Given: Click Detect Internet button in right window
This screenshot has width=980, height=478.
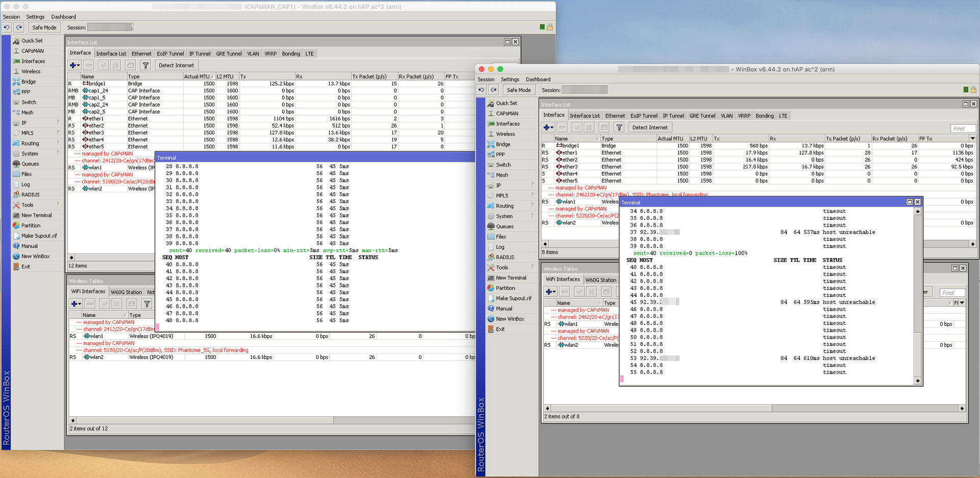Looking at the screenshot, I should (650, 128).
